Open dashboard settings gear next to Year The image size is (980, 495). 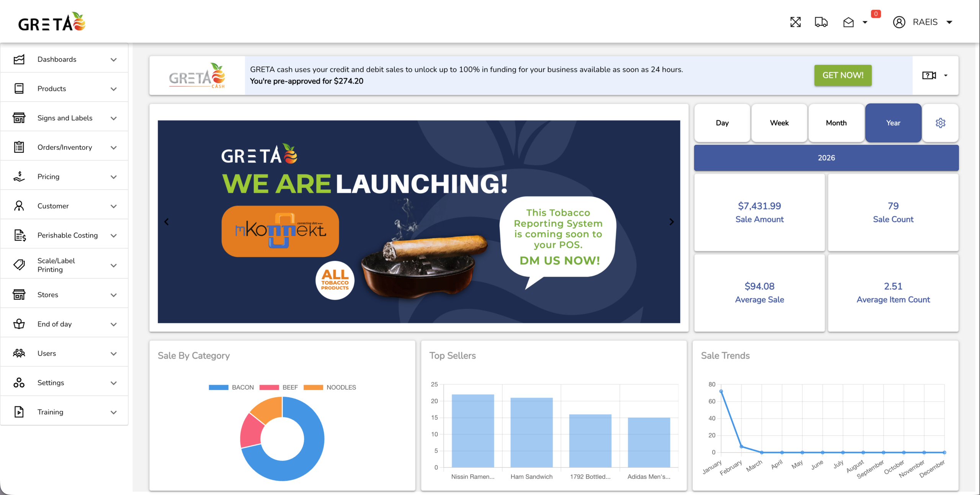coord(941,123)
